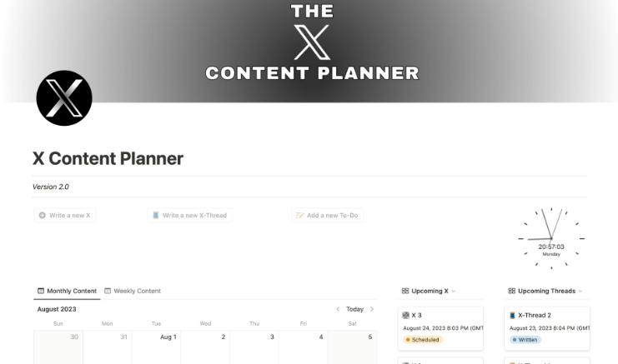Viewport: 618px width, 364px height.
Task: Expand the Upcoming Threads view dropdown
Action: 580,291
